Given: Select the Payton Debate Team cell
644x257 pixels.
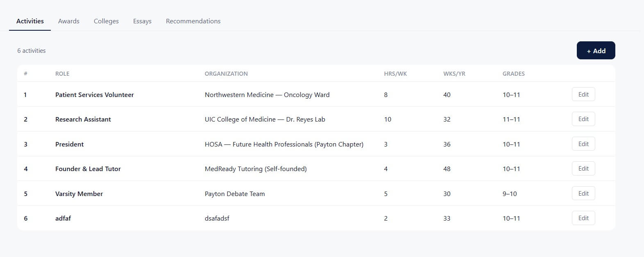Looking at the screenshot, I should coord(235,194).
